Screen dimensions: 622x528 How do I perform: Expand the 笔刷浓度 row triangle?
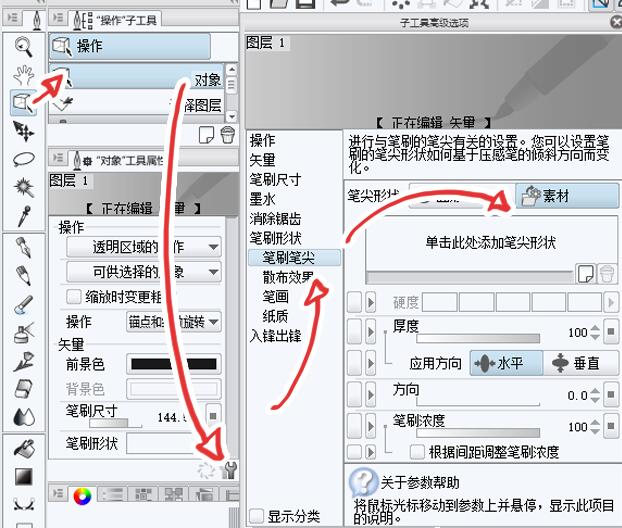371,426
